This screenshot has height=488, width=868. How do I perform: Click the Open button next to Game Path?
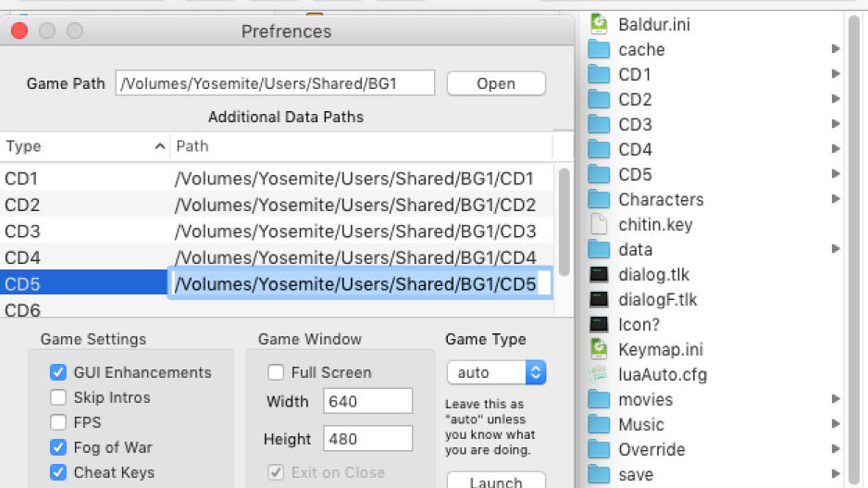[496, 83]
